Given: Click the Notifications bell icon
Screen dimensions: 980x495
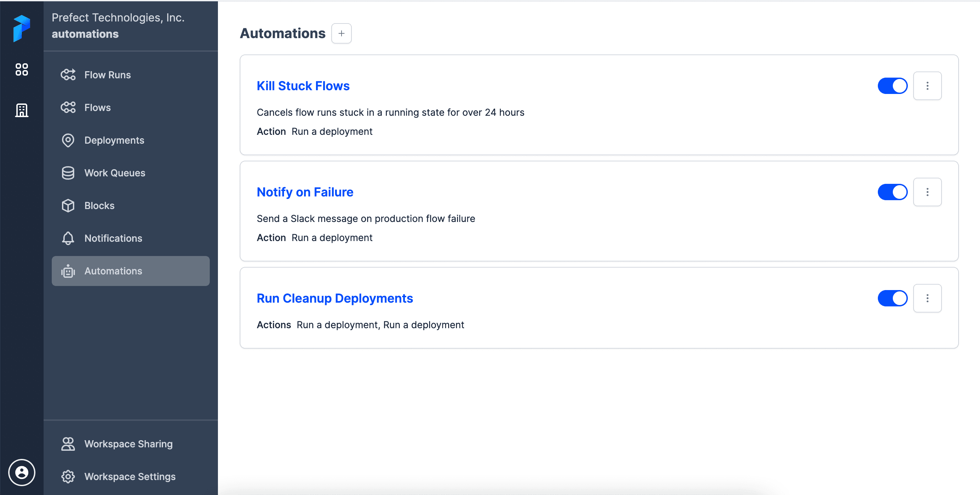Looking at the screenshot, I should point(68,239).
